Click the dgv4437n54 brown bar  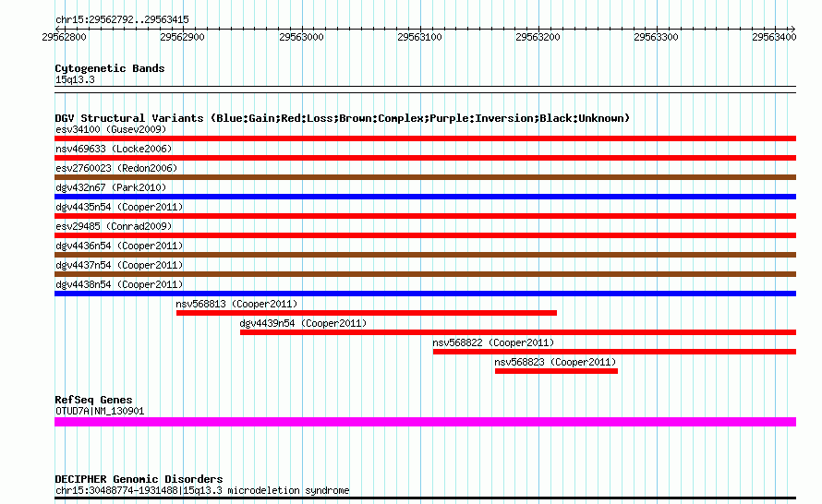pyautogui.click(x=425, y=274)
